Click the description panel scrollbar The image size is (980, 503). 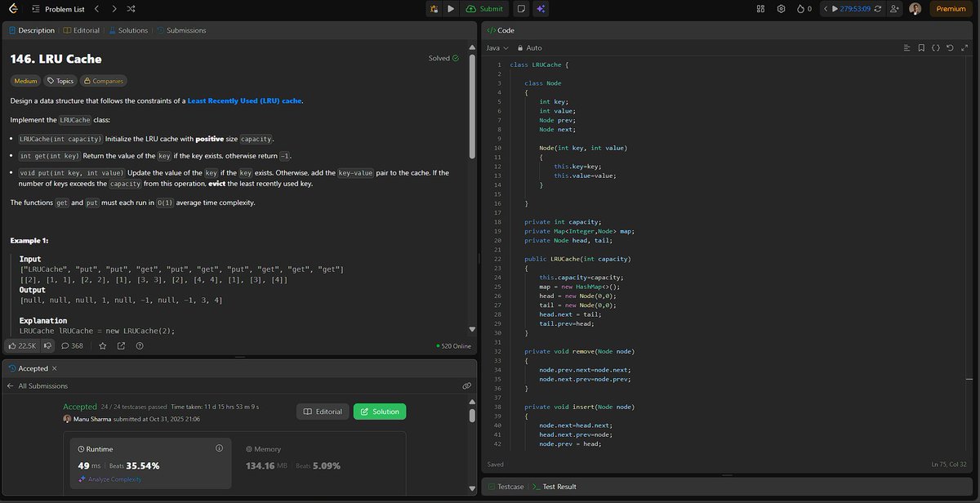point(472,106)
